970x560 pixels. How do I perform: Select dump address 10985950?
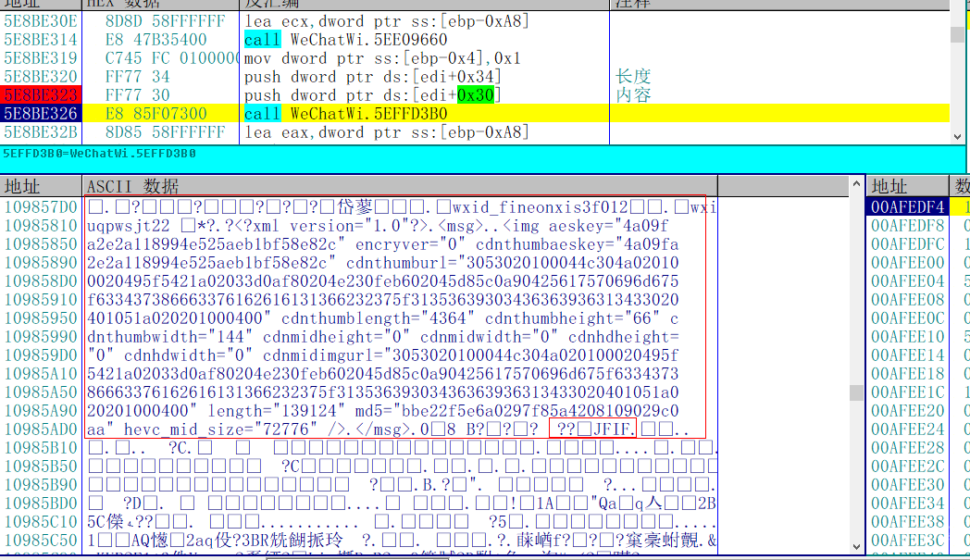coord(41,318)
